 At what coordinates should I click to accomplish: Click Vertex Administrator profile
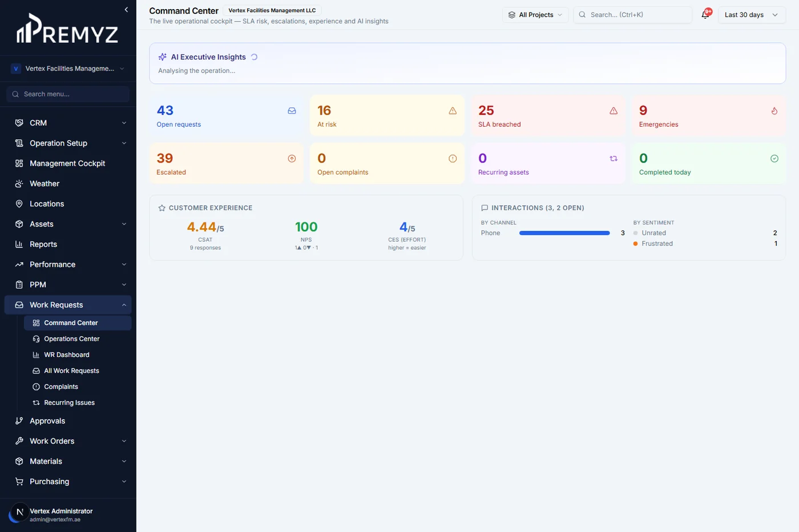click(x=68, y=515)
